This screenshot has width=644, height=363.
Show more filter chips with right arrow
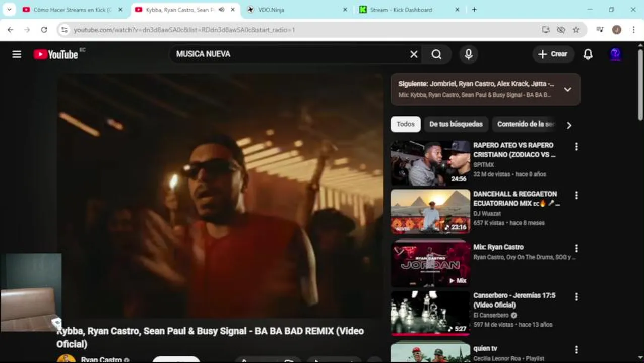[x=569, y=125]
